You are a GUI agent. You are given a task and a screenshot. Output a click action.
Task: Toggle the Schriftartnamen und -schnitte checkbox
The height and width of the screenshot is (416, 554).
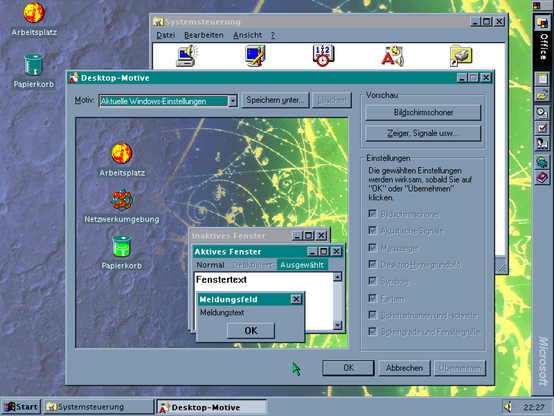tap(372, 315)
